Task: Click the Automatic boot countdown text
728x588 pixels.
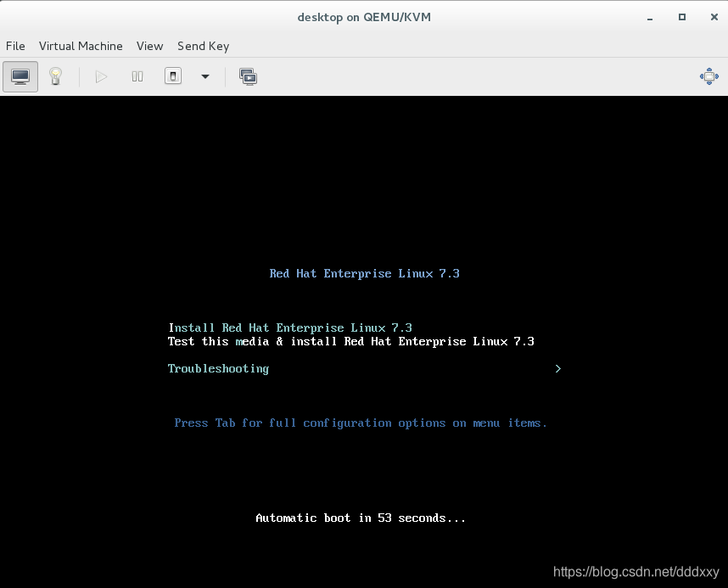Action: (x=361, y=518)
